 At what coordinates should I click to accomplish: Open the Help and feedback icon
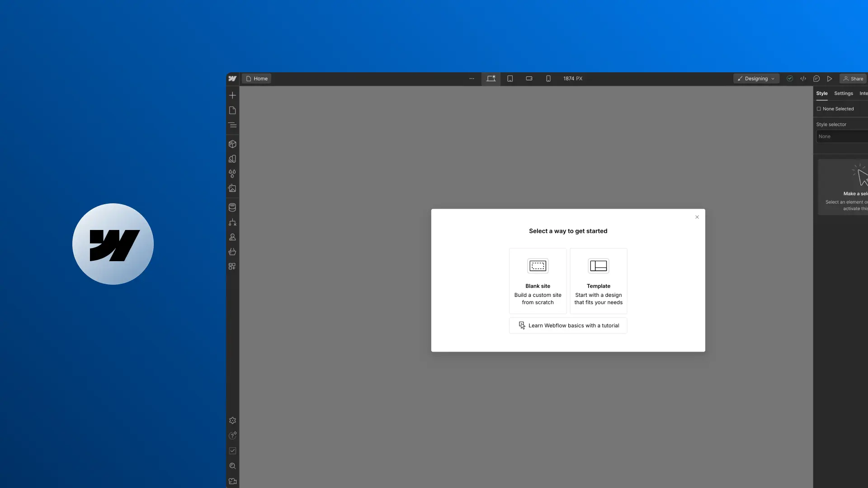coord(232,436)
